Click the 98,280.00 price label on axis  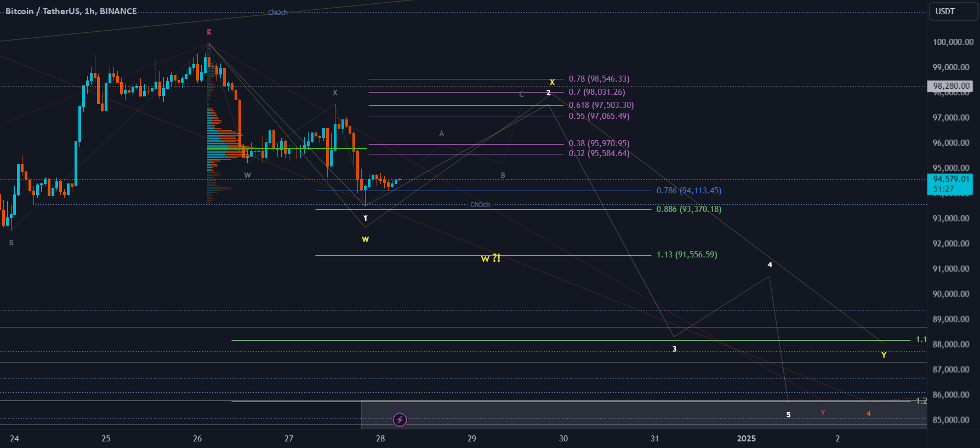(951, 86)
